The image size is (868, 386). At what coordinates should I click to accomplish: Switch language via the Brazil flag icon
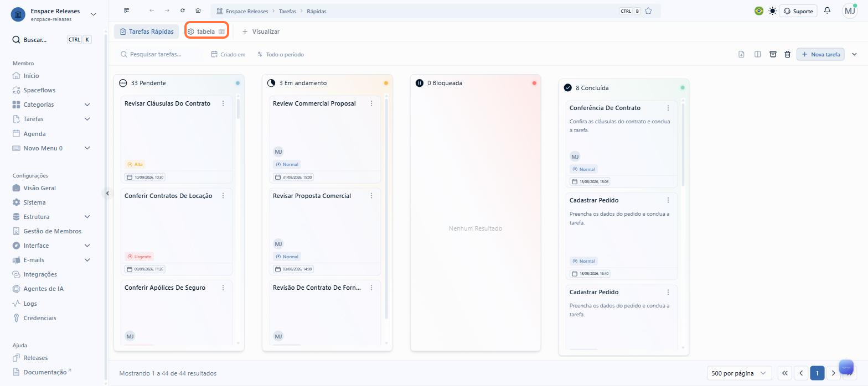759,11
